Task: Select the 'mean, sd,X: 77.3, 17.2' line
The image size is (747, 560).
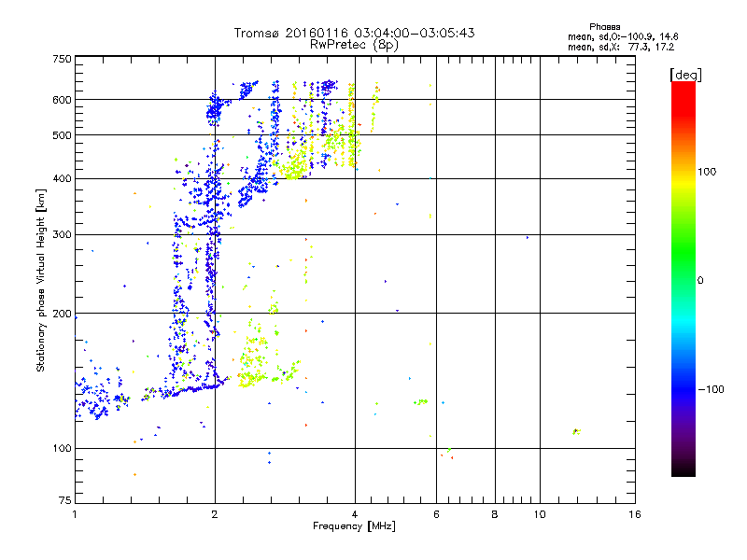Action: click(621, 47)
